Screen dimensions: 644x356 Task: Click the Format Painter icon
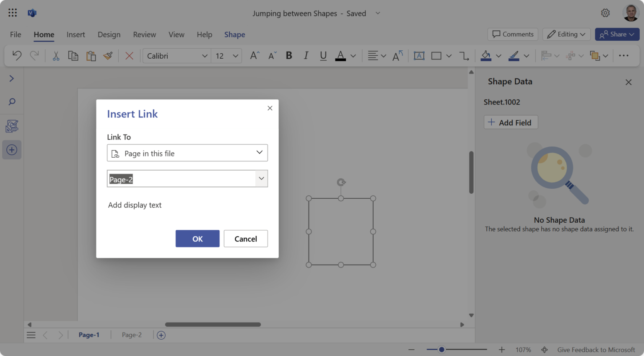[x=108, y=55]
